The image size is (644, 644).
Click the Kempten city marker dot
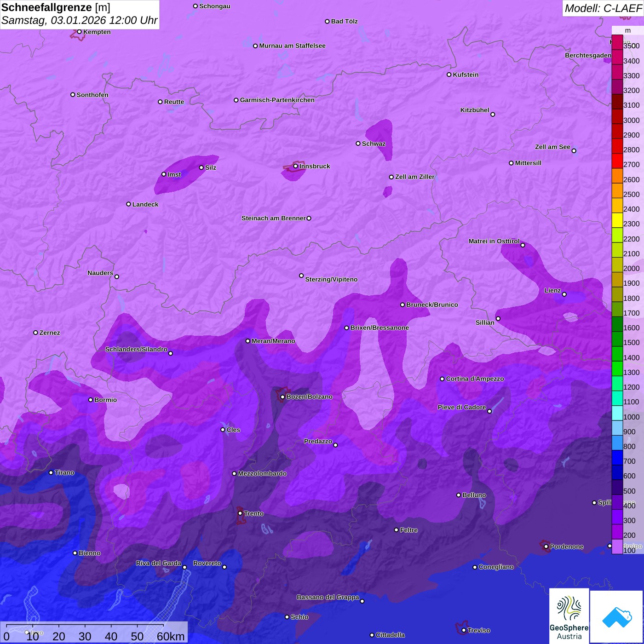(x=79, y=32)
